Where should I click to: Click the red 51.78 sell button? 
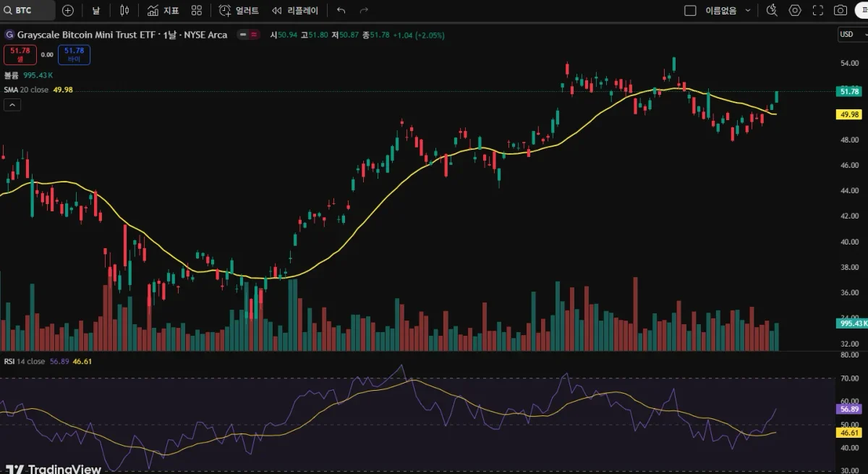(20, 54)
